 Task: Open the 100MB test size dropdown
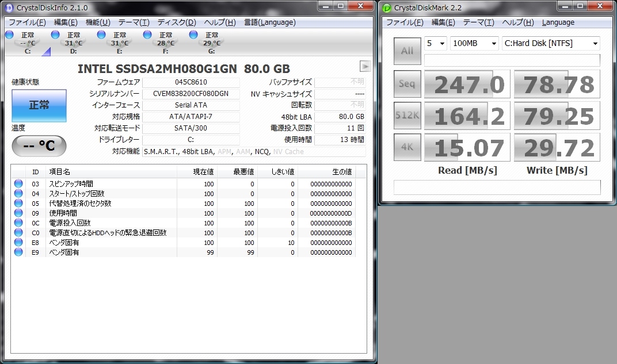point(474,43)
